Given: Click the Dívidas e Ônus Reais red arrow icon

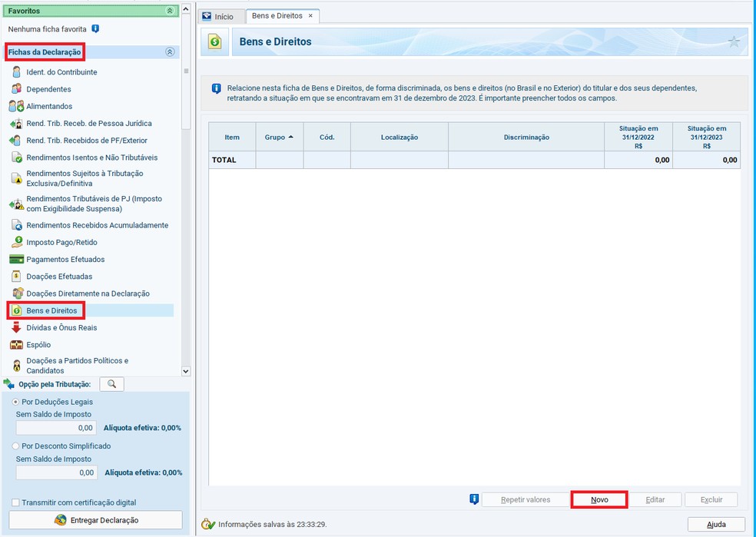Looking at the screenshot, I should coord(16,328).
